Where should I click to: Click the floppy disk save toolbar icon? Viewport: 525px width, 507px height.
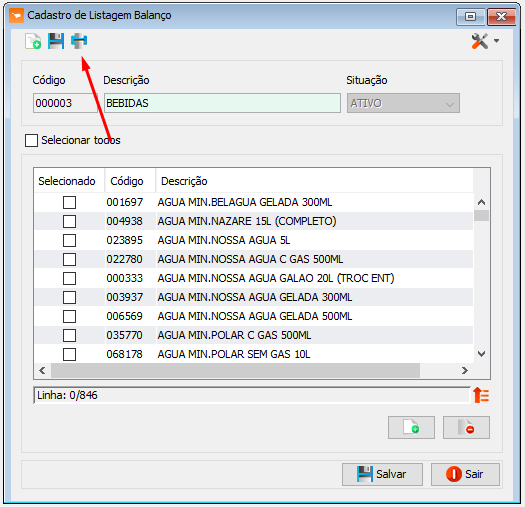tap(56, 41)
